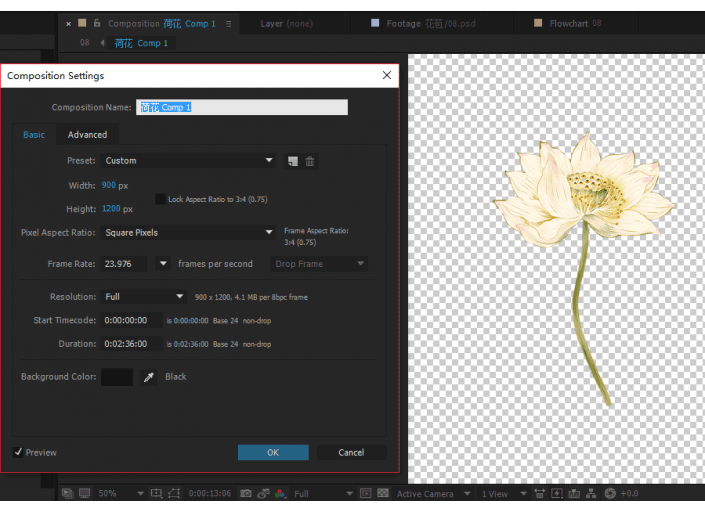The height and width of the screenshot is (519, 705).
Task: Toggle region of interest icon
Action: click(x=156, y=493)
